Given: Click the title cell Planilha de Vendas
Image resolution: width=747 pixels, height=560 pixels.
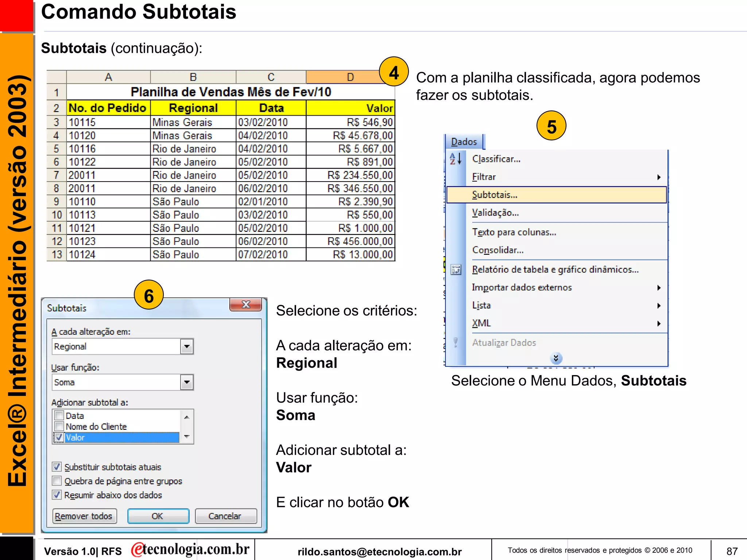Looking at the screenshot, I should (231, 92).
